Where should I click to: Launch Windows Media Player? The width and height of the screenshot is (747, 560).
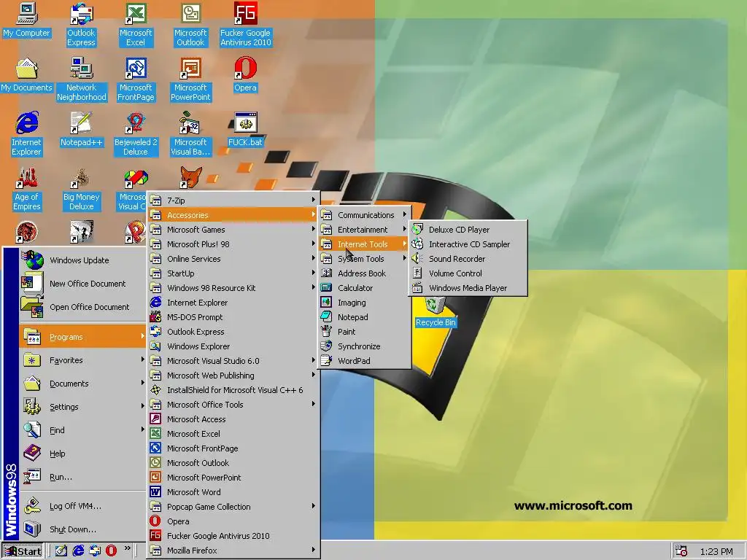468,288
